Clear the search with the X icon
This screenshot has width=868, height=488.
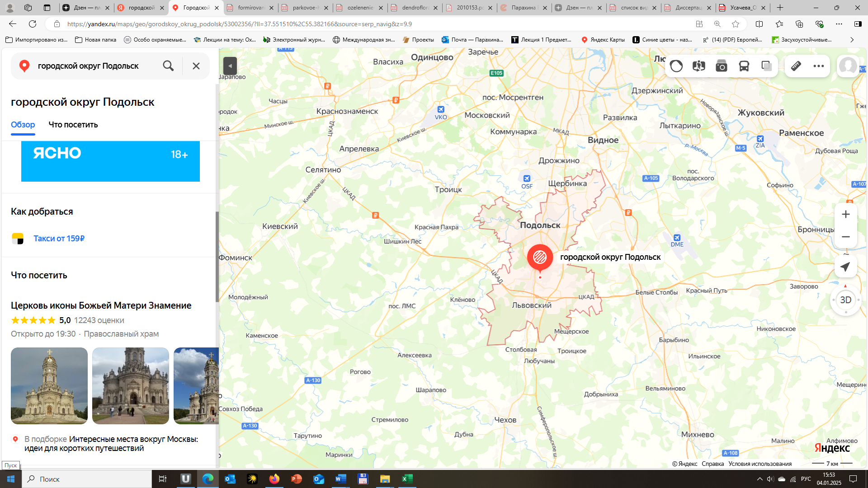click(196, 66)
